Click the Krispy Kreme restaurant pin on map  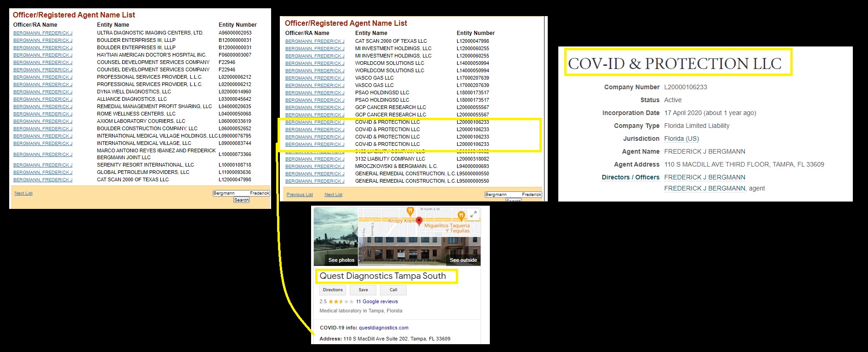tap(410, 212)
